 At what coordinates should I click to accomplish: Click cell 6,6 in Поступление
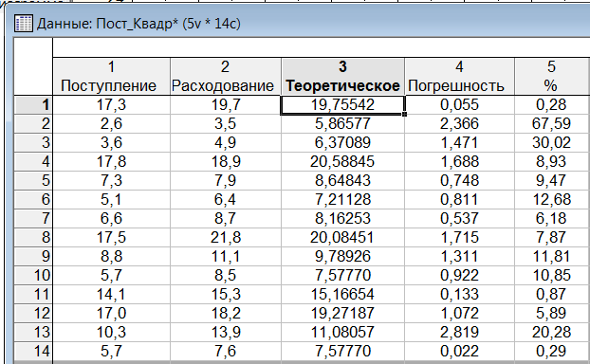pyautogui.click(x=111, y=218)
